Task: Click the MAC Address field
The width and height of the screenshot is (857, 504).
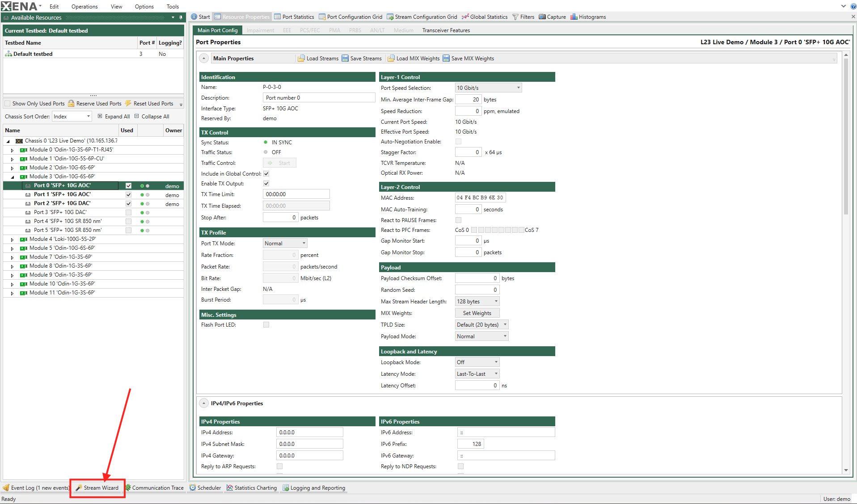Action: coord(480,197)
